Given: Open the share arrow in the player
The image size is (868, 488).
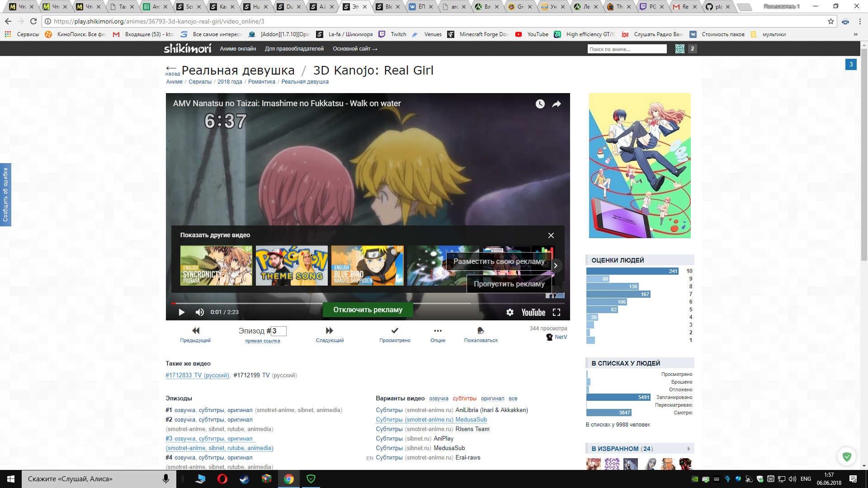Looking at the screenshot, I should click(557, 104).
